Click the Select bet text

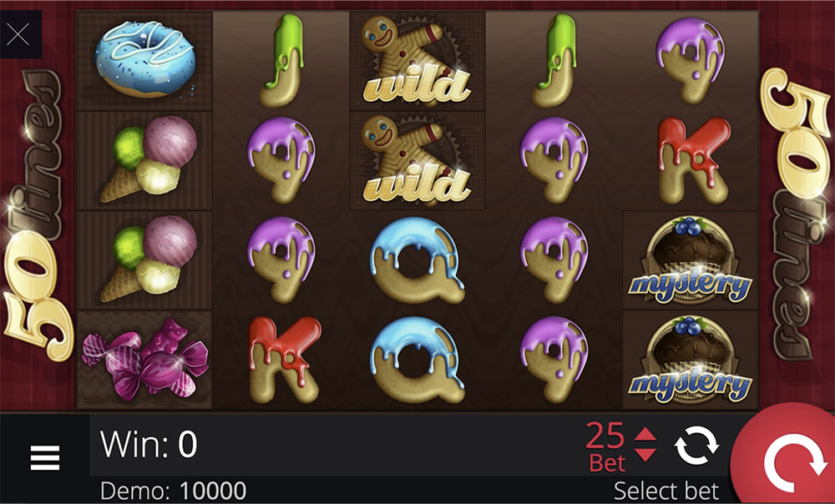666,491
